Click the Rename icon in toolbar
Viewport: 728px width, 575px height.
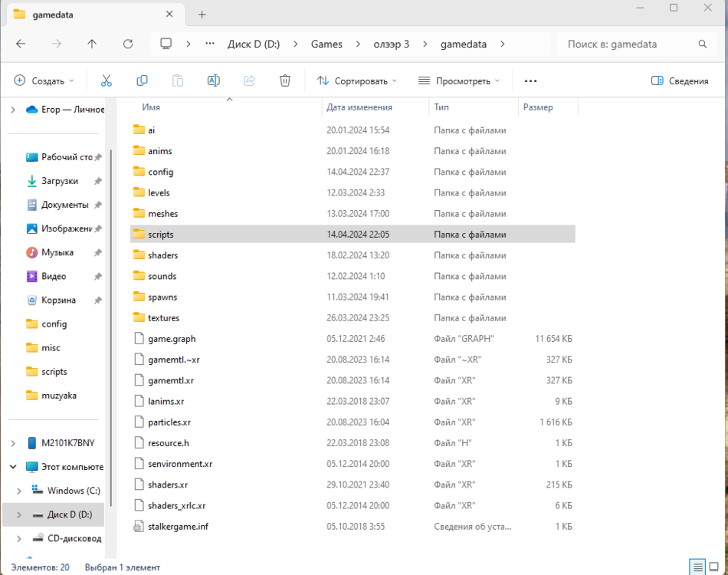coord(214,80)
